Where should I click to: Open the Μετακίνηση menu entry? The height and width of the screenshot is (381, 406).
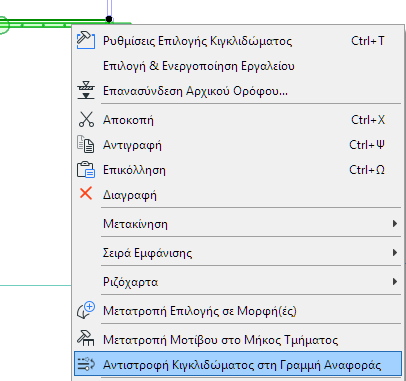[237, 223]
